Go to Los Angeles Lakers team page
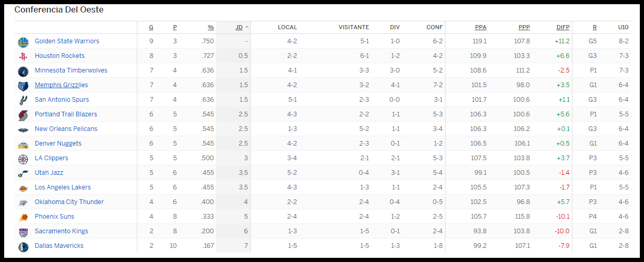 (63, 187)
